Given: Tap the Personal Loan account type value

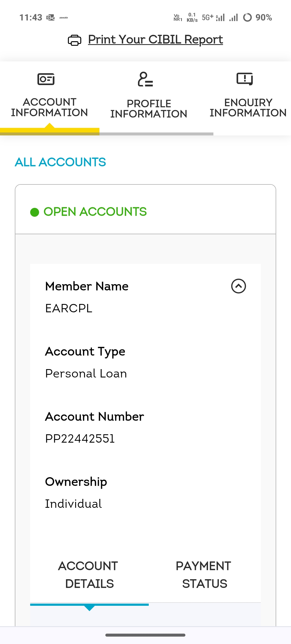Looking at the screenshot, I should [x=86, y=373].
